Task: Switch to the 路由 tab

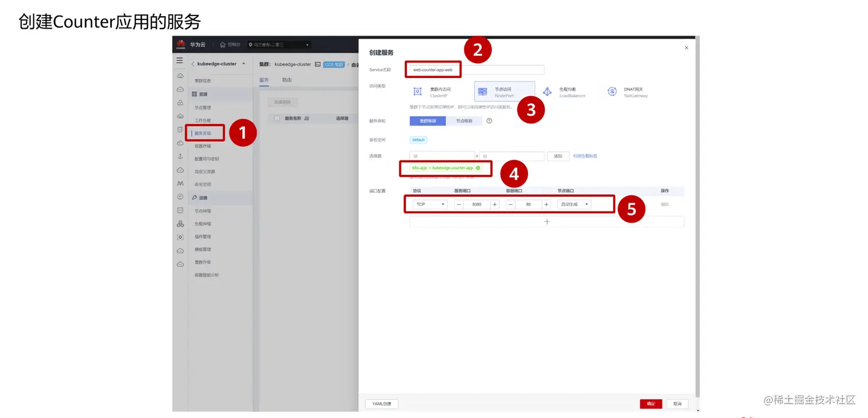Action: pos(286,80)
